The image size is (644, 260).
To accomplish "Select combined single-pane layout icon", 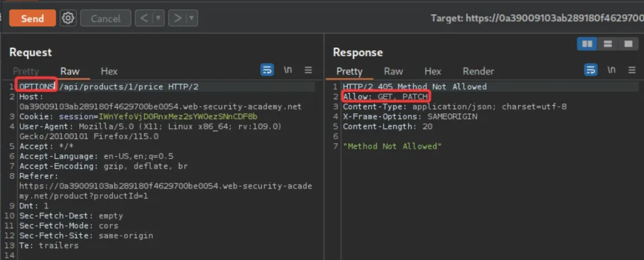I will [629, 44].
